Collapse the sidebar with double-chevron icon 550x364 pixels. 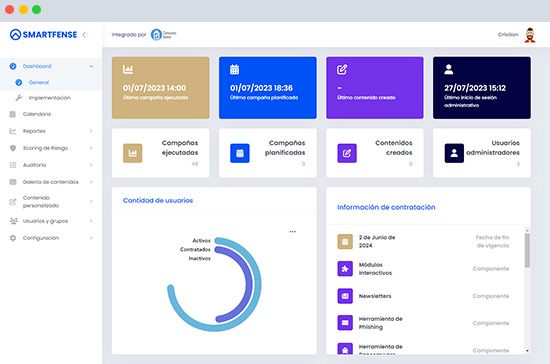point(85,35)
